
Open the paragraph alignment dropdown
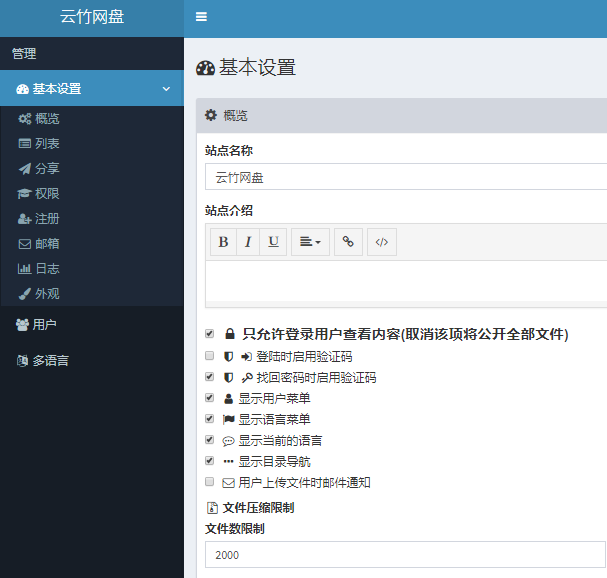tap(310, 242)
